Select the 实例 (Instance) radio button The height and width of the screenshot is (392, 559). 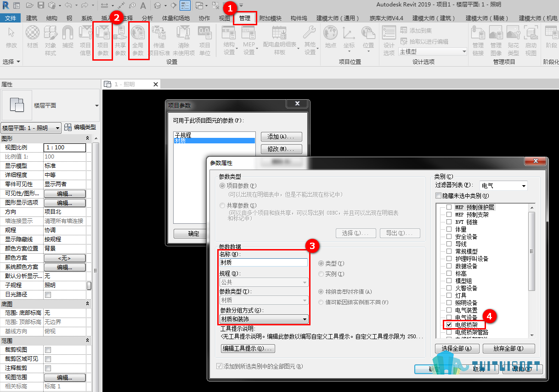point(322,274)
